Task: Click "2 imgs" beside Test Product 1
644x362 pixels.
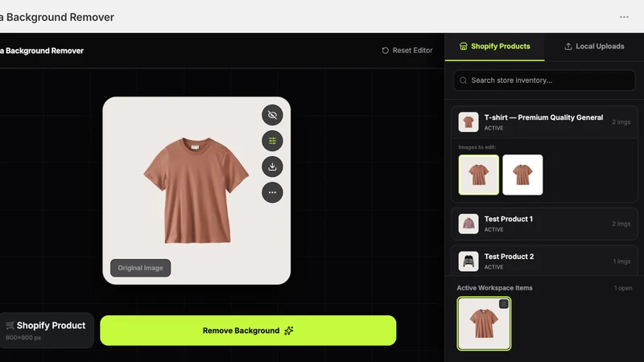Action: 621,224
